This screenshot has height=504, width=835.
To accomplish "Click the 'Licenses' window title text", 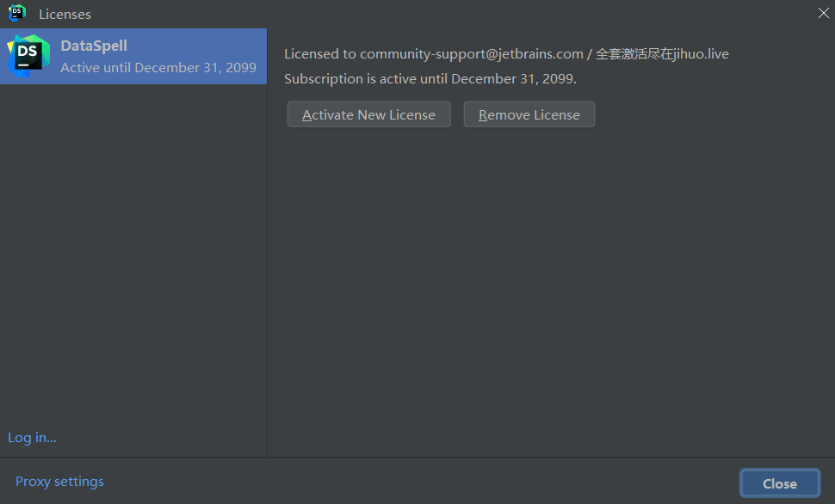I will pyautogui.click(x=65, y=15).
